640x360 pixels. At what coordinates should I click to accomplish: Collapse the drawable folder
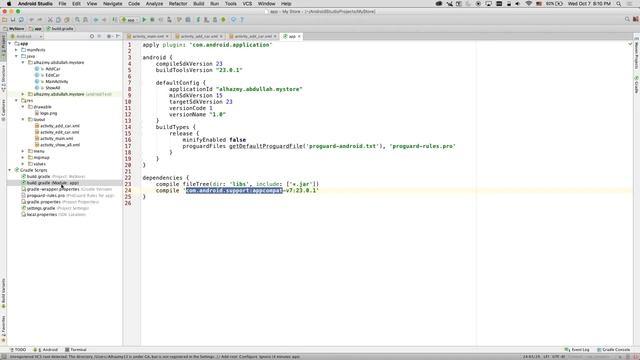tap(23, 107)
